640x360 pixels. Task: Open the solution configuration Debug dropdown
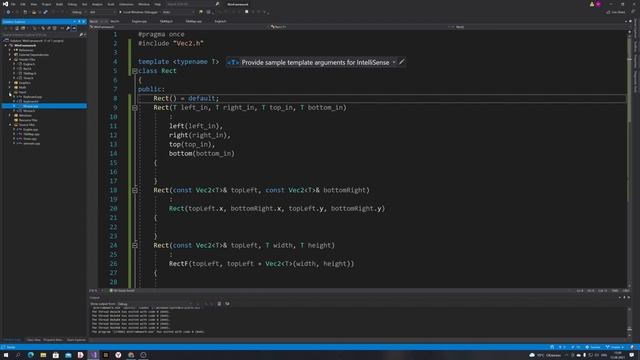78,12
